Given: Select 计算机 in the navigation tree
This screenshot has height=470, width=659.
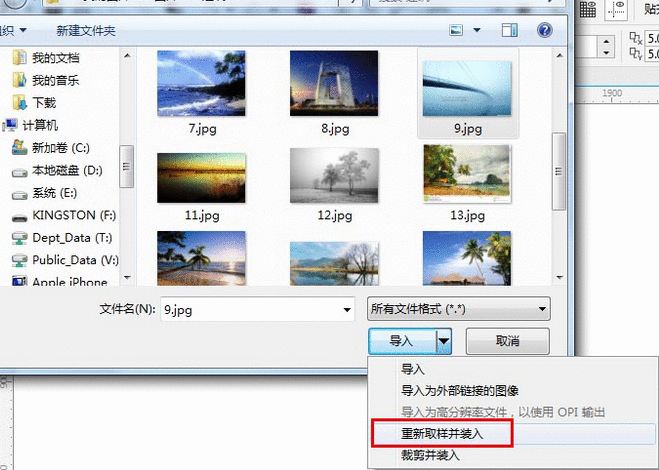Looking at the screenshot, I should tap(40, 125).
